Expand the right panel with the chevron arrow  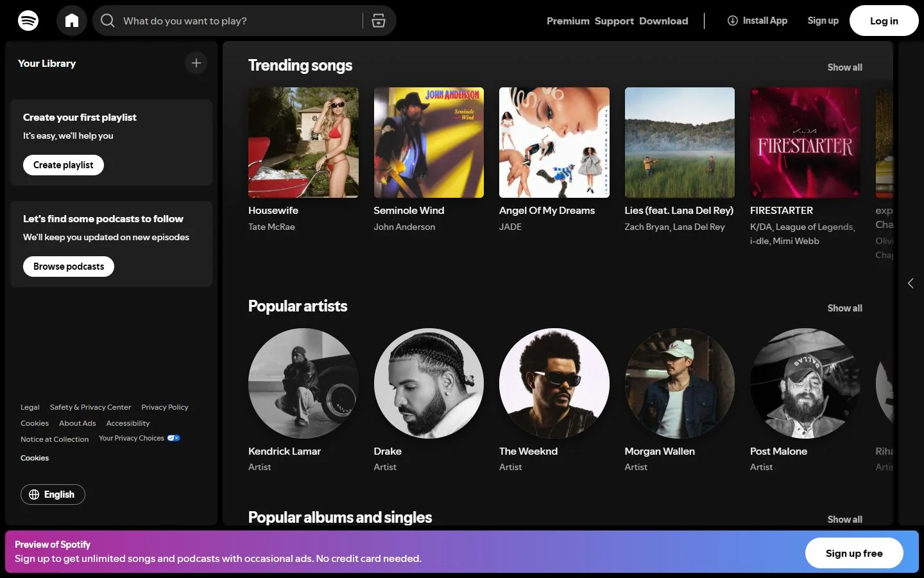pyautogui.click(x=911, y=283)
